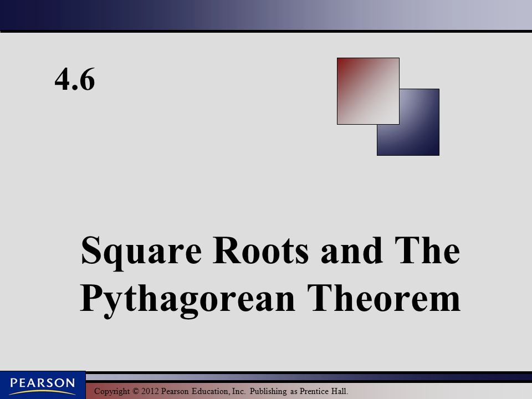Click the Pearson logo

pos(43,385)
